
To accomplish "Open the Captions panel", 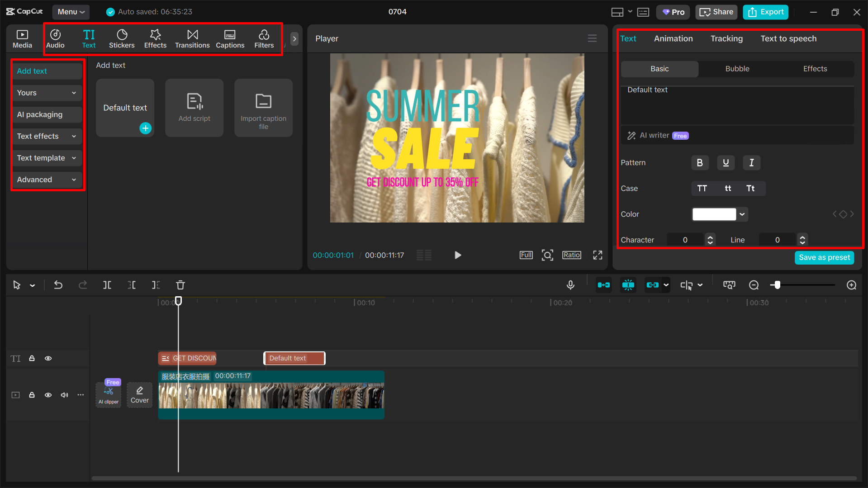I will 230,38.
